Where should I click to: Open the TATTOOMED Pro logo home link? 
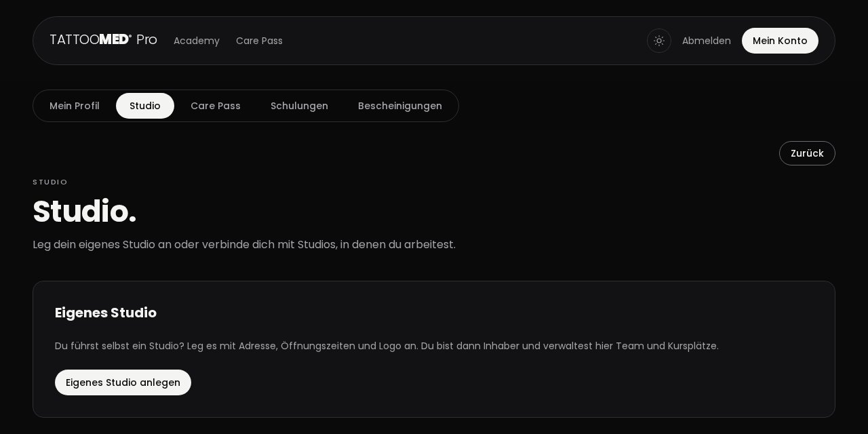tap(103, 40)
